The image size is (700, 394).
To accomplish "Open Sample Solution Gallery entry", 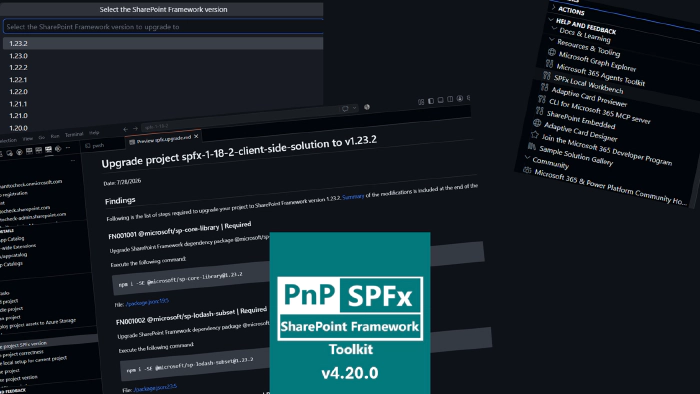I will (576, 156).
